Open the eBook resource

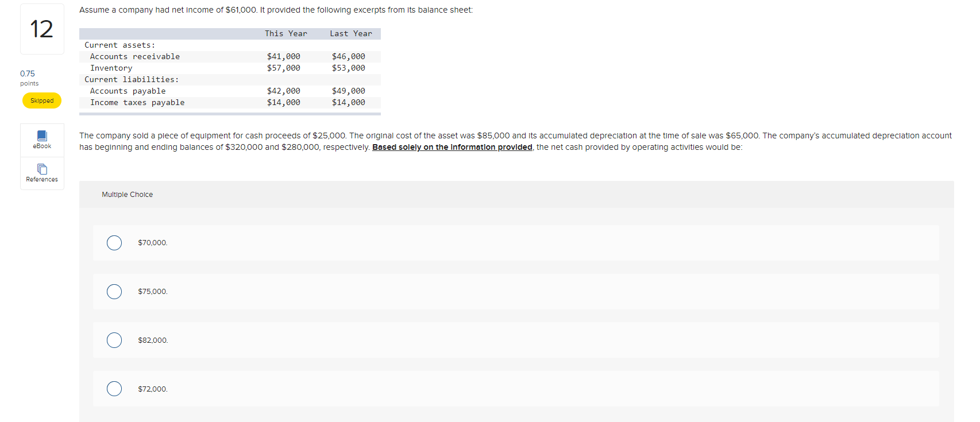coord(41,140)
